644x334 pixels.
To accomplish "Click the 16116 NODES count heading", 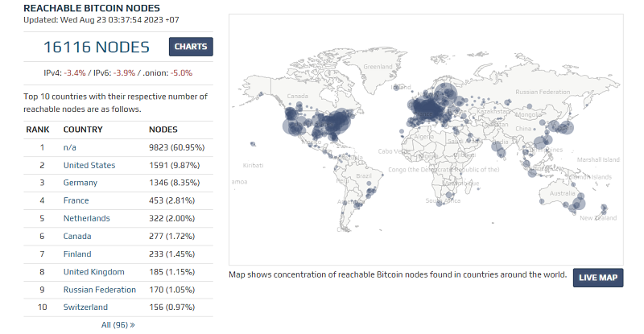I will coord(97,47).
